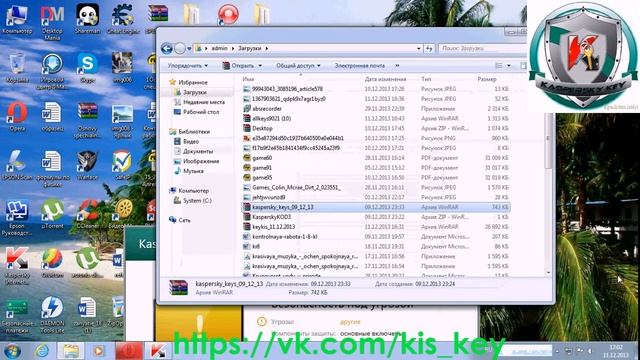Screen dimensions: 640x360
Task: Click the Электронная почта toolbar button
Action: [x=360, y=66]
